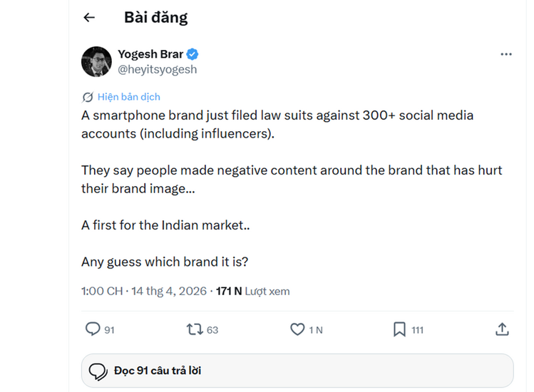534x392 pixels.
Task: Share the post using the upload icon
Action: [x=502, y=329]
